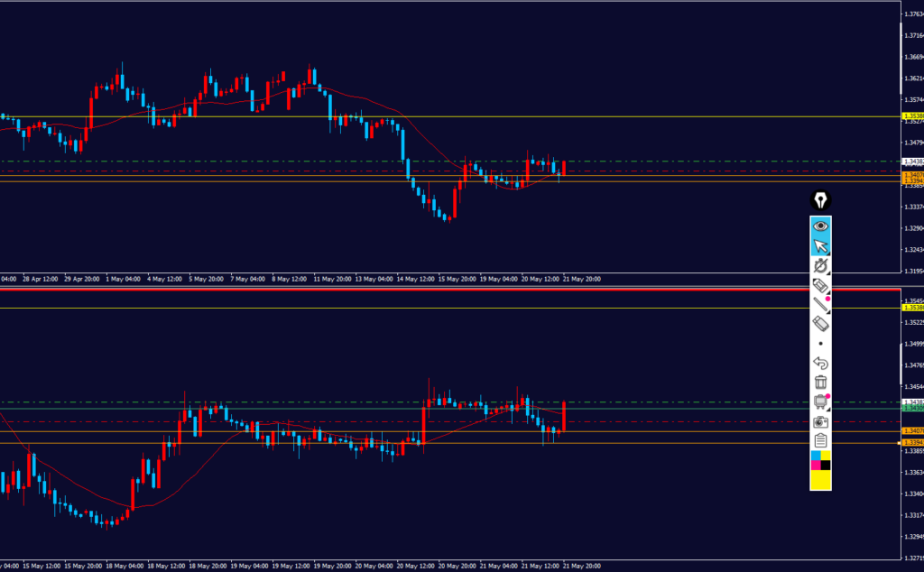The width and height of the screenshot is (924, 572).
Task: Open the brush size dot selector
Action: click(820, 344)
